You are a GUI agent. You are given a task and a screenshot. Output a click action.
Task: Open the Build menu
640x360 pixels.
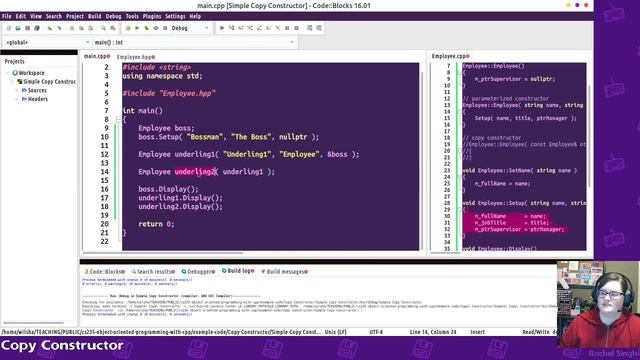[95, 16]
